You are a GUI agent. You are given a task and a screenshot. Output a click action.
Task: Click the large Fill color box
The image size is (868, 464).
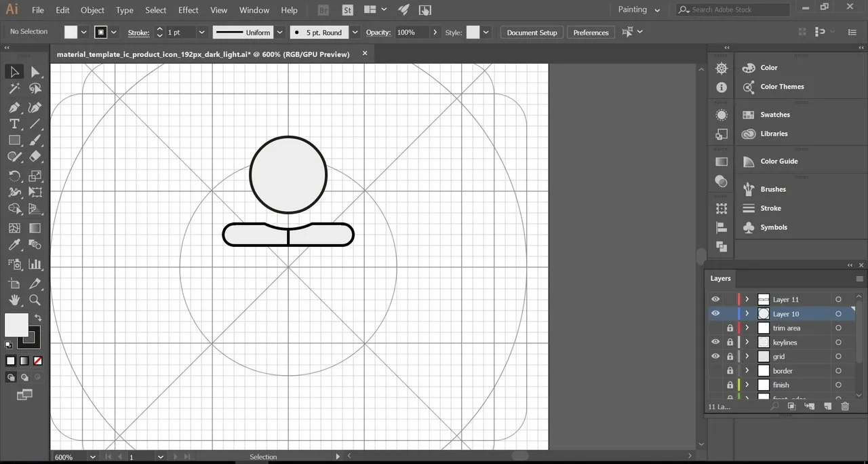(x=16, y=324)
